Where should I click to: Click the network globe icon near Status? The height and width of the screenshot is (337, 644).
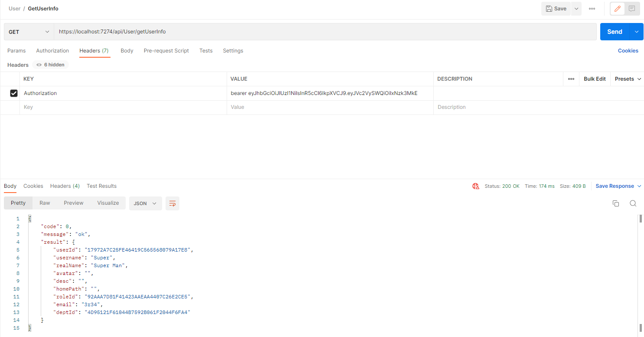[476, 186]
